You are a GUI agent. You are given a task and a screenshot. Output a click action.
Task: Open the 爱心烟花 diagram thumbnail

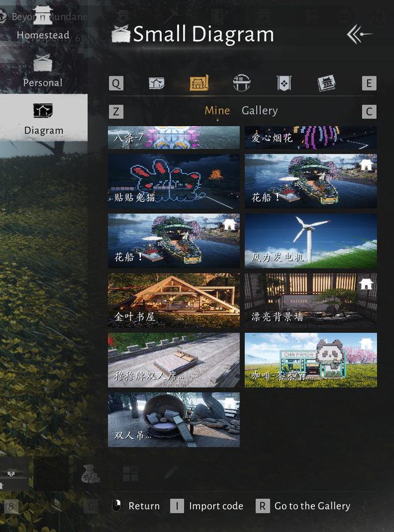pyautogui.click(x=310, y=137)
